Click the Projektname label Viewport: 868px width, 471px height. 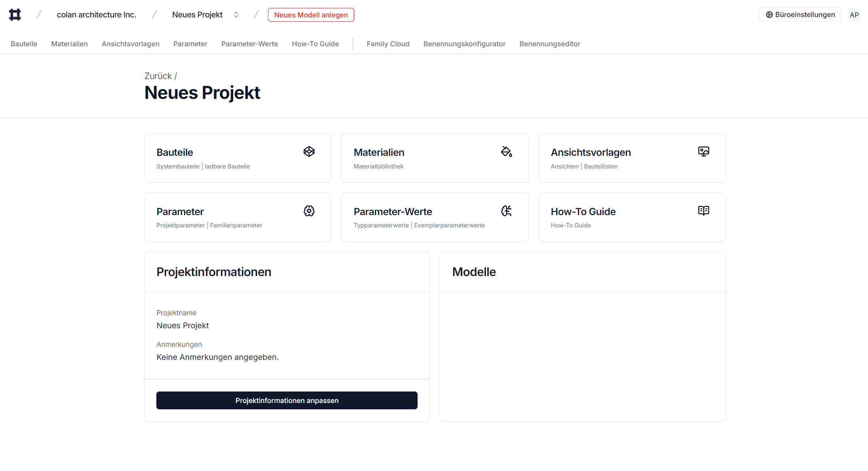tap(176, 313)
